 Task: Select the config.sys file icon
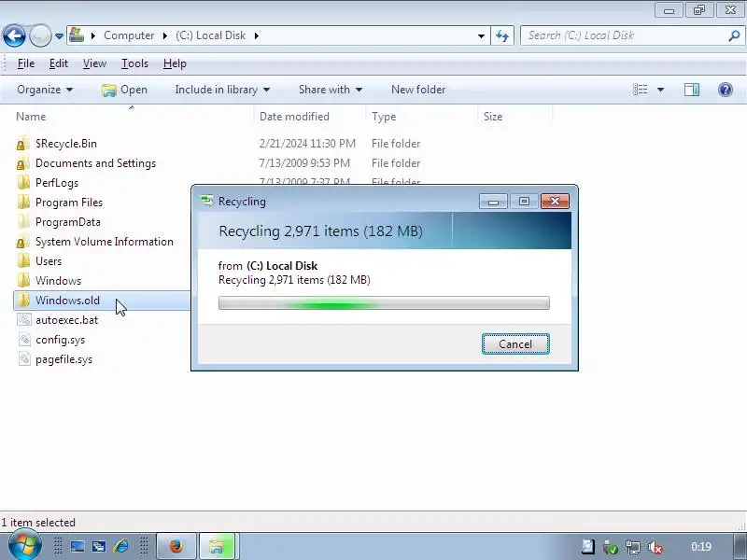tap(24, 340)
